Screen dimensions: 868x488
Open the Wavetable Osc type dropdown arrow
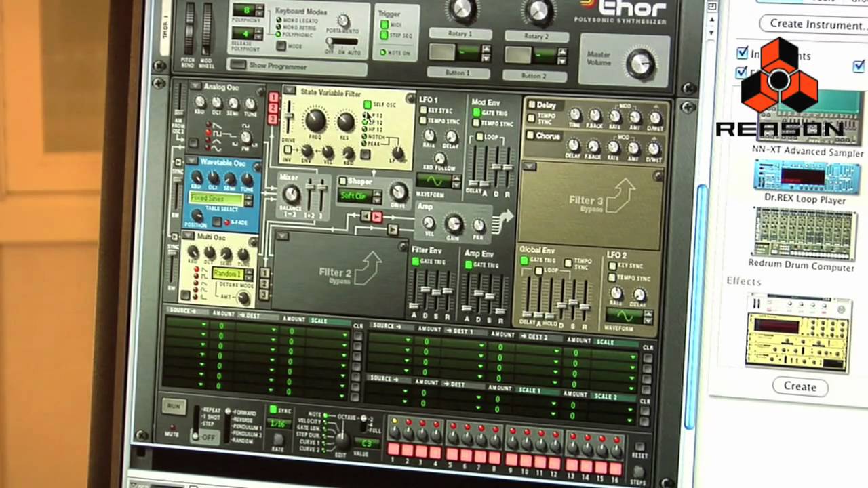point(193,161)
